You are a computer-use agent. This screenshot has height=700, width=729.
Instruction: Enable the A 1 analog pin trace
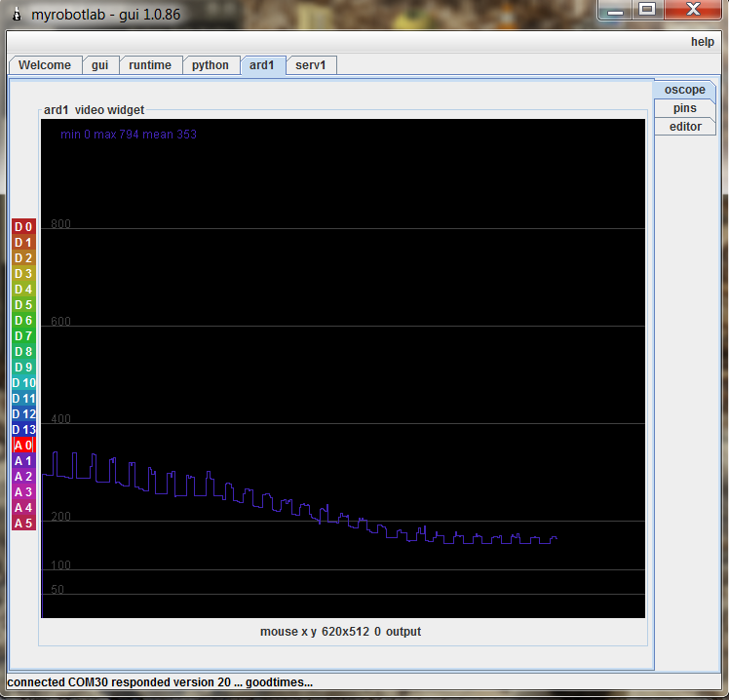(23, 460)
